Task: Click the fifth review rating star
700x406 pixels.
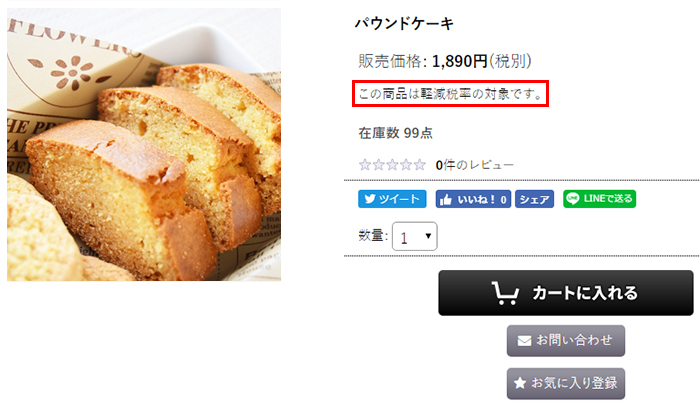Action: point(419,165)
